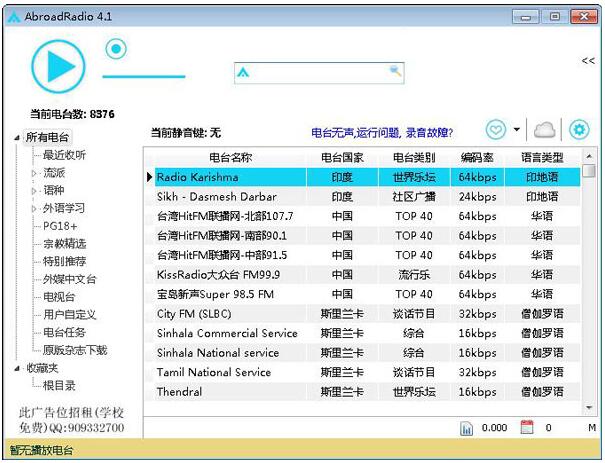Click the search box AbroadRadio logo icon
The image size is (605, 463).
(243, 72)
